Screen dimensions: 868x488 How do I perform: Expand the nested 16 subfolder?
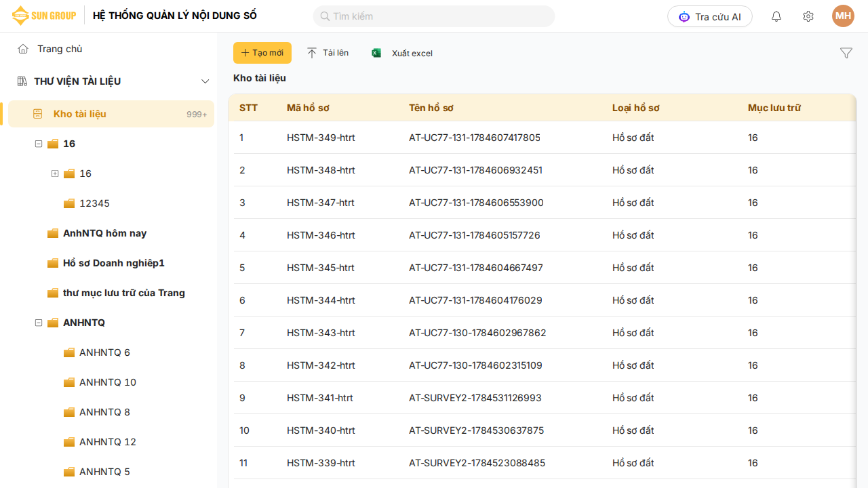(x=55, y=174)
